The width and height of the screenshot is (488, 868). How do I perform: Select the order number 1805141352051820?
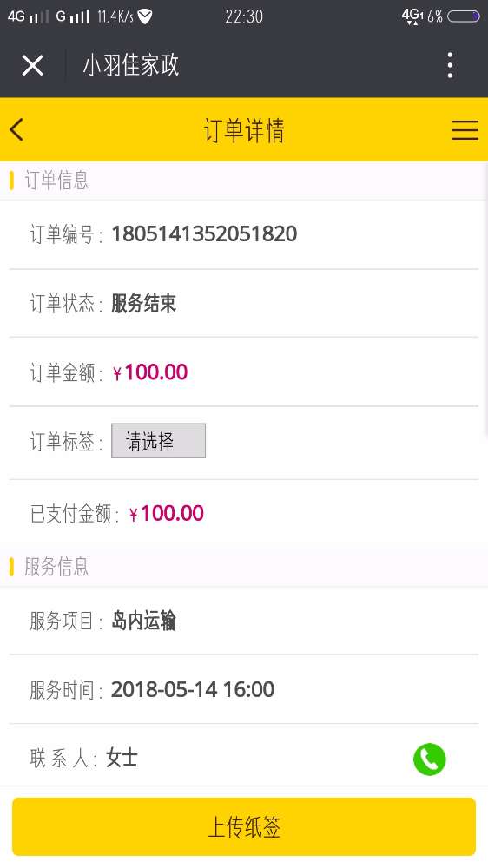click(204, 234)
